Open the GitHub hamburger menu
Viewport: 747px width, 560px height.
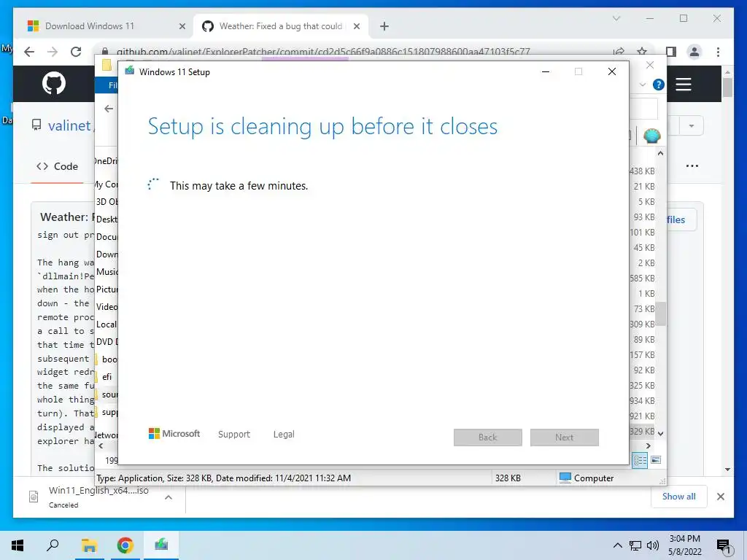click(x=683, y=85)
